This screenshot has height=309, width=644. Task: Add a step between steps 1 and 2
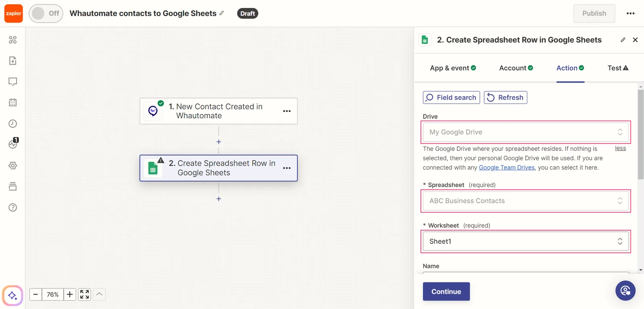pyautogui.click(x=219, y=142)
